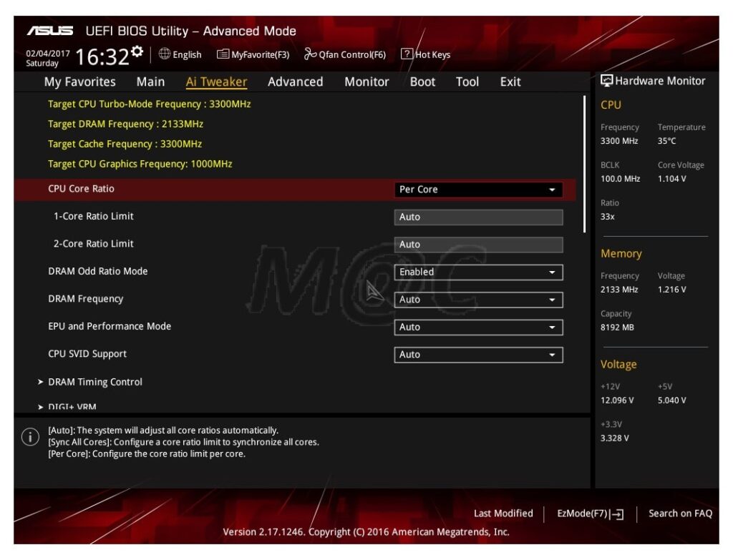The height and width of the screenshot is (560, 733).
Task: Click the settings gear next to the clock
Action: point(137,51)
